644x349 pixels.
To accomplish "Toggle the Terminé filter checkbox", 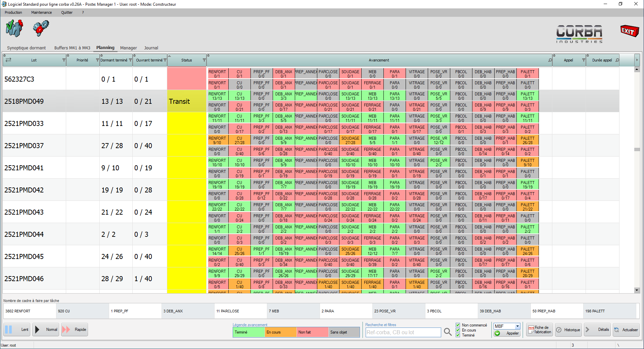I will (458, 335).
